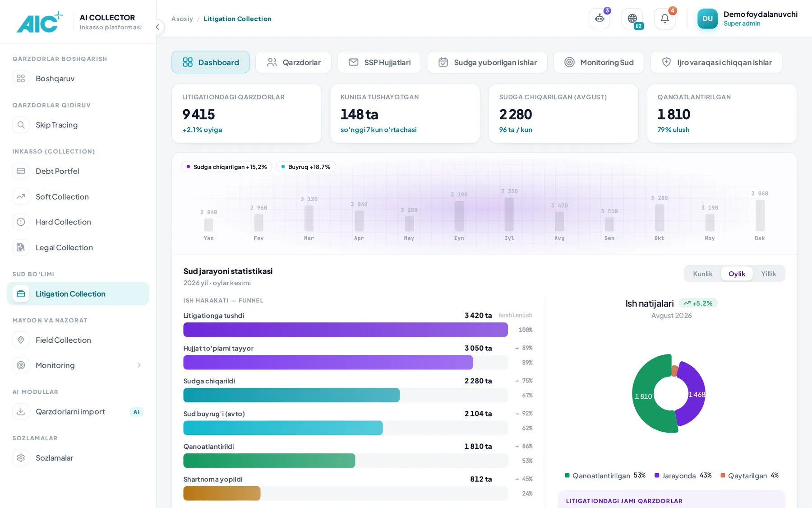Screen dimensions: 812x508
Task: Select the Dashboard tab
Action: click(210, 62)
